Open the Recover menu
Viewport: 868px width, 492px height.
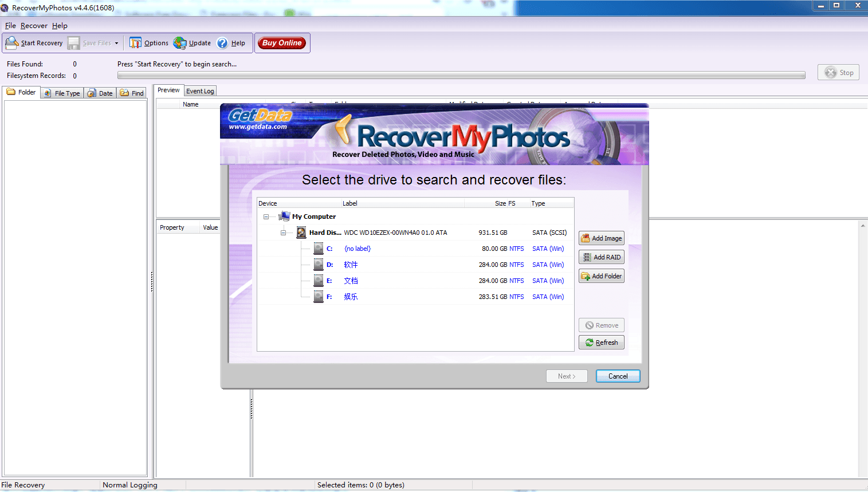[34, 25]
